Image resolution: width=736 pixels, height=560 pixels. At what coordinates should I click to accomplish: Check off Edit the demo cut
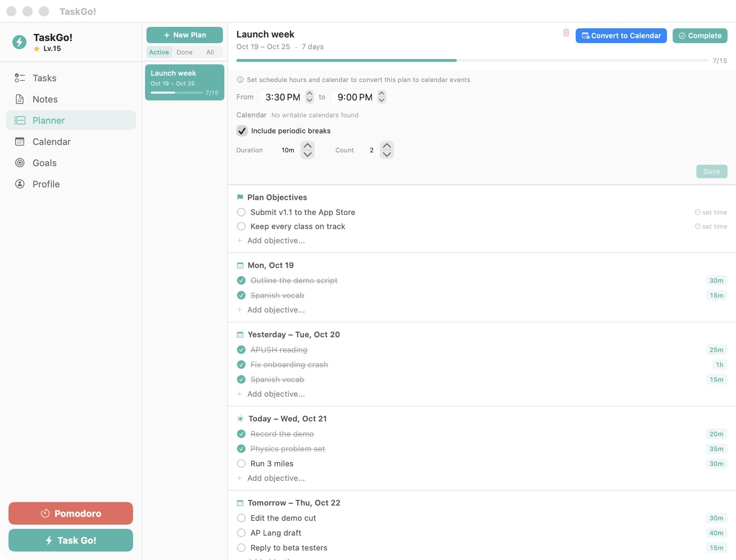tap(241, 518)
